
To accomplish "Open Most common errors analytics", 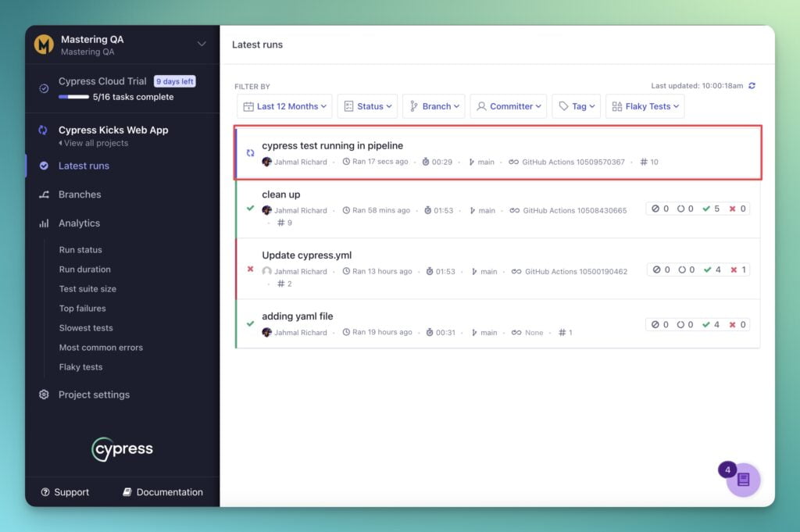I will pyautogui.click(x=101, y=348).
